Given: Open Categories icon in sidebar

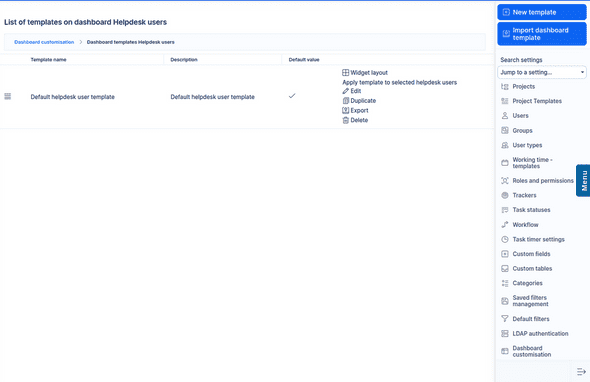Looking at the screenshot, I should pyautogui.click(x=505, y=283).
